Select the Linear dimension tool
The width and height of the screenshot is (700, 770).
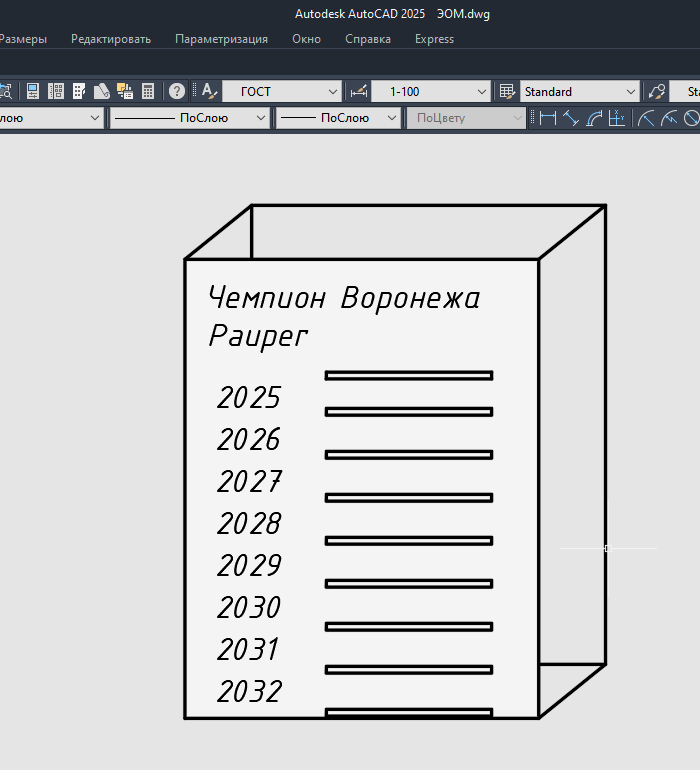pyautogui.click(x=548, y=118)
